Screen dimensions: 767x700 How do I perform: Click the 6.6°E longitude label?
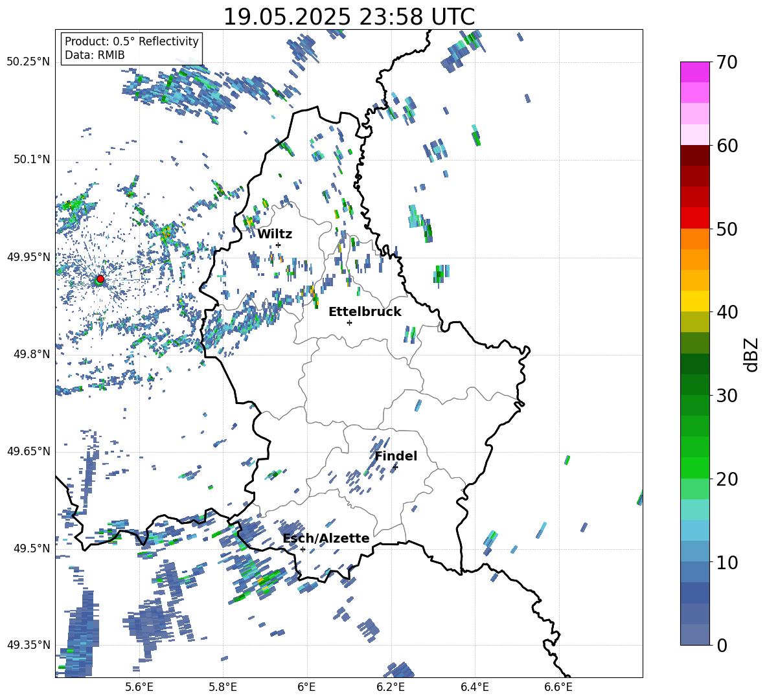point(558,687)
